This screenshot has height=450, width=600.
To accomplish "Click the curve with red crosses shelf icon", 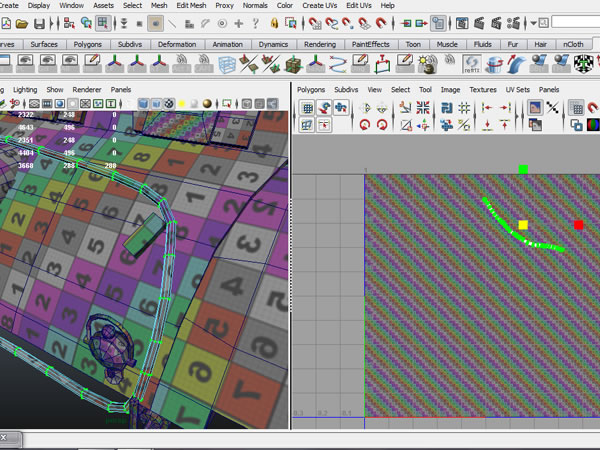I will click(338, 64).
